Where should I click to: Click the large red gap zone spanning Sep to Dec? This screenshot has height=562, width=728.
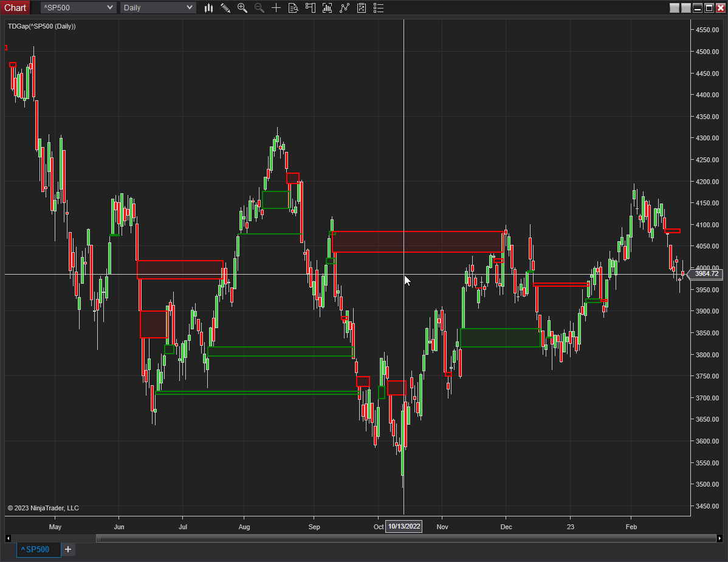(x=418, y=242)
